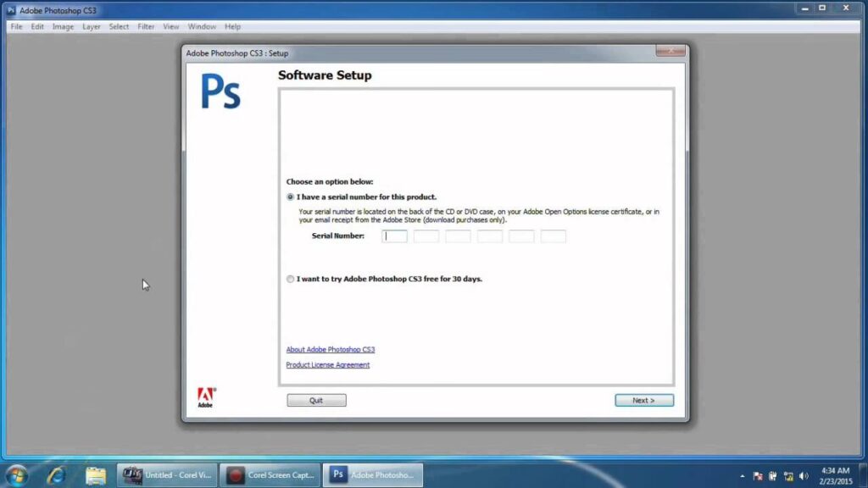Open the Layer menu

click(x=91, y=26)
